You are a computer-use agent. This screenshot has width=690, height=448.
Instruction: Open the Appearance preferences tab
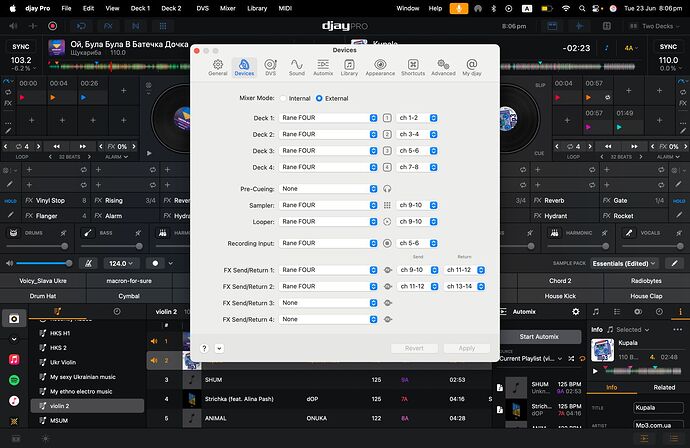pos(380,67)
